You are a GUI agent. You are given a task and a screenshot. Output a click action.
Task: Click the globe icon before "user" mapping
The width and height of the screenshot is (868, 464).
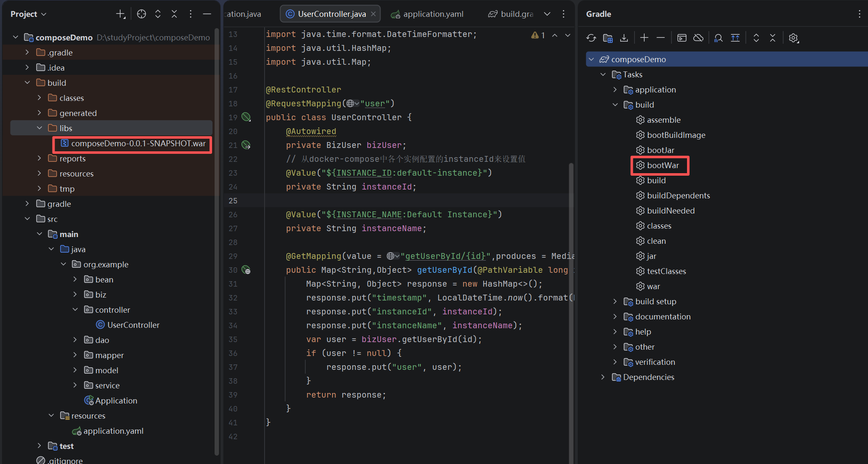pyautogui.click(x=350, y=103)
